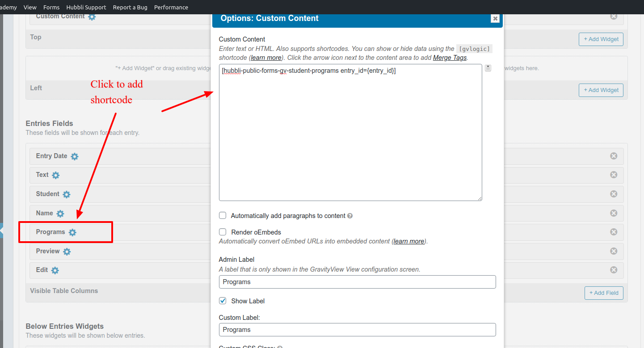The height and width of the screenshot is (348, 644).
Task: Click the gear icon beside Preview field
Action: pos(67,252)
